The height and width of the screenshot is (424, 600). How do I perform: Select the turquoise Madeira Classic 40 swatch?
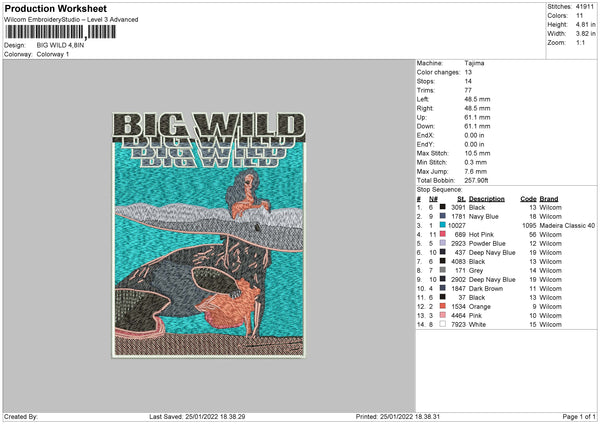click(x=442, y=225)
